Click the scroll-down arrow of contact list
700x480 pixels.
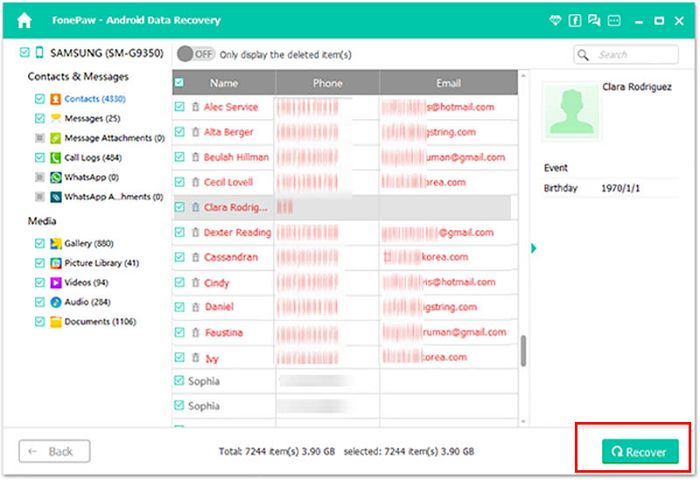[x=523, y=422]
